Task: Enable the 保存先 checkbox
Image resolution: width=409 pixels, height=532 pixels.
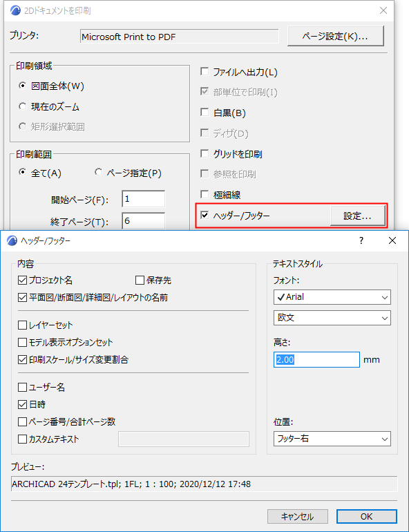Action: pos(140,281)
